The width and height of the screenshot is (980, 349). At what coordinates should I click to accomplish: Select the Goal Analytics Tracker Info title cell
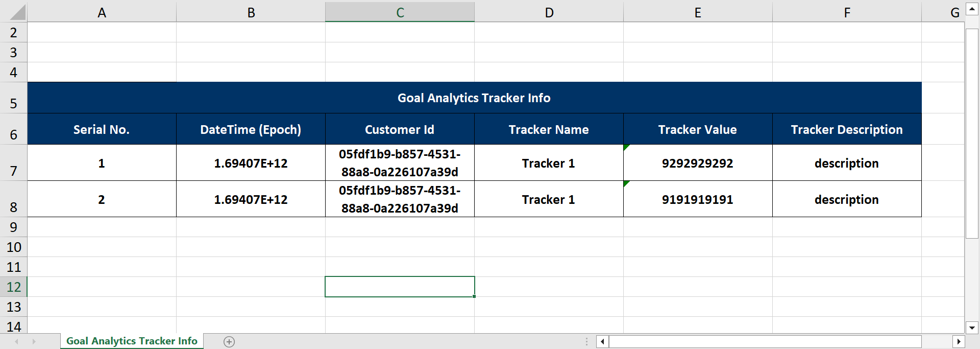click(474, 98)
